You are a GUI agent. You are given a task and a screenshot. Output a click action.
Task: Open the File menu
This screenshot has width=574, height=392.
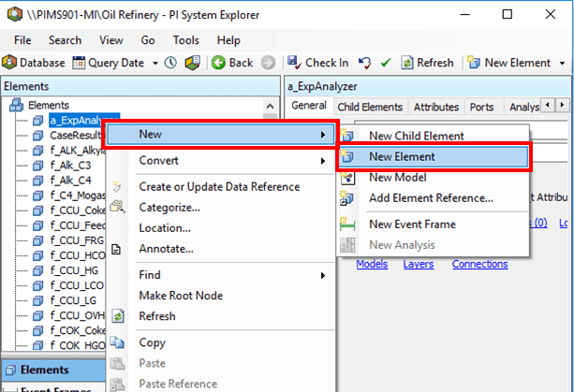click(x=22, y=40)
